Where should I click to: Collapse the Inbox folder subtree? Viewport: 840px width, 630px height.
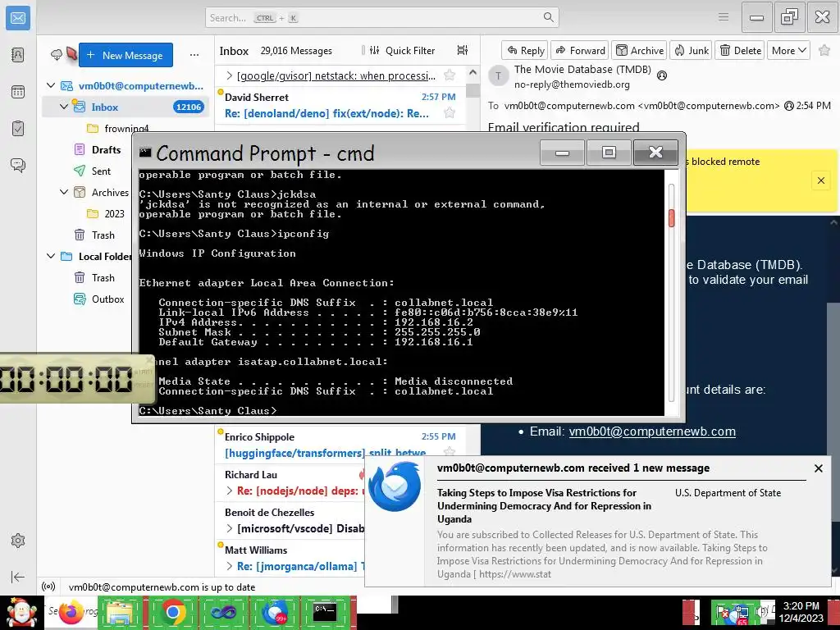[64, 107]
